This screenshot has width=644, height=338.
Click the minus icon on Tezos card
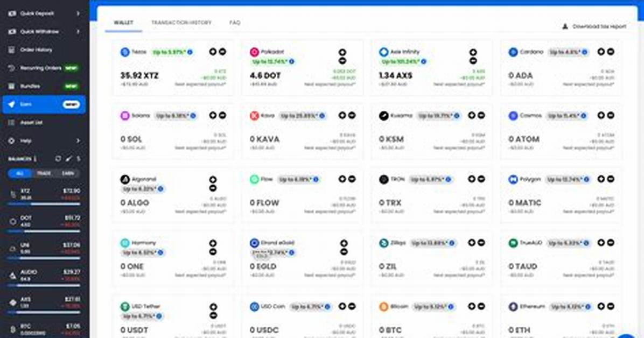click(222, 52)
